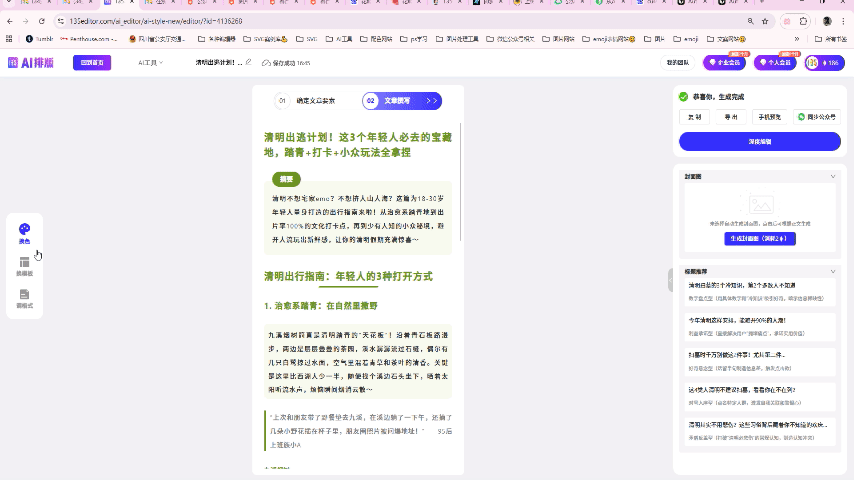854x480 pixels.
Task: Click the user avatar with 186 points
Action: coord(825,63)
